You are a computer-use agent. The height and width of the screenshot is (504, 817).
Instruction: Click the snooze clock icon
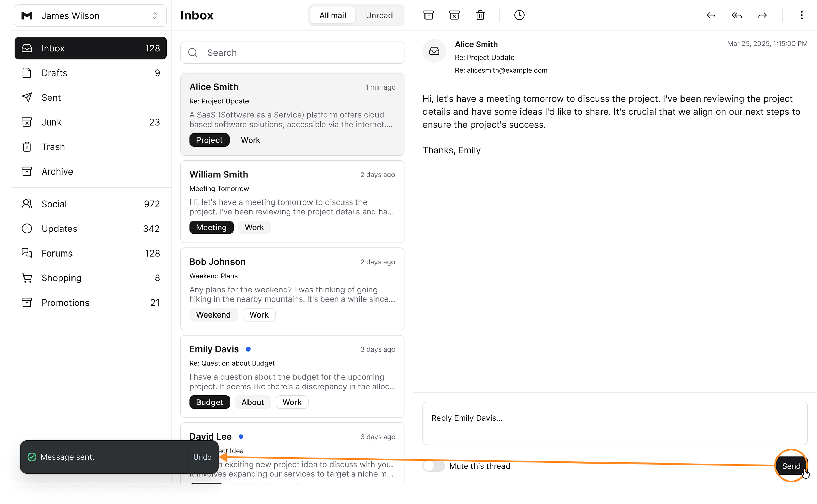coord(519,15)
